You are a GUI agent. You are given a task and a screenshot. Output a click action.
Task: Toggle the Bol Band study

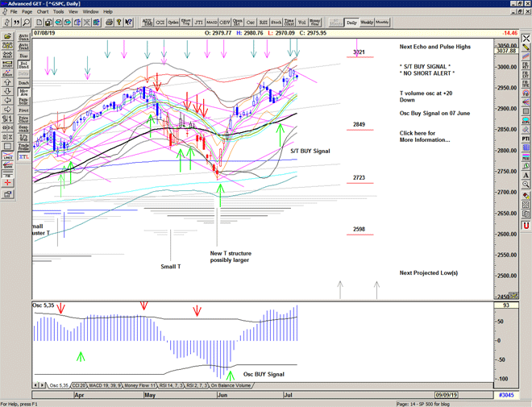pyautogui.click(x=23, y=64)
